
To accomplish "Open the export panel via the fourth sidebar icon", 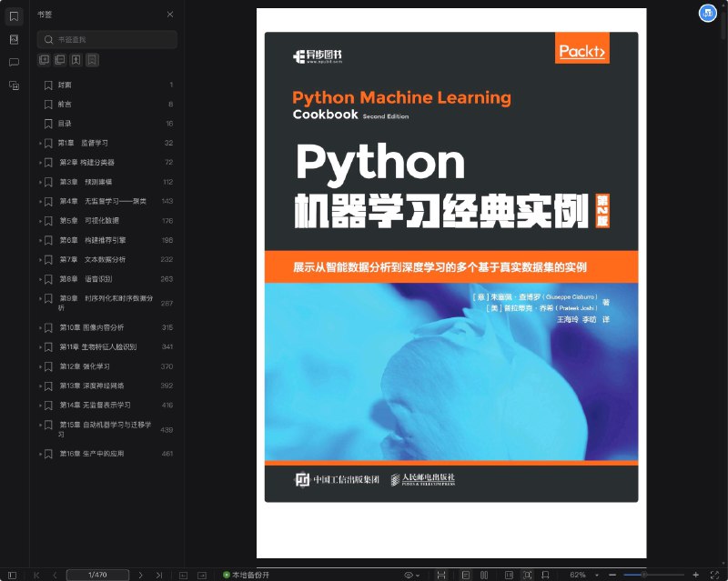I will pos(14,85).
